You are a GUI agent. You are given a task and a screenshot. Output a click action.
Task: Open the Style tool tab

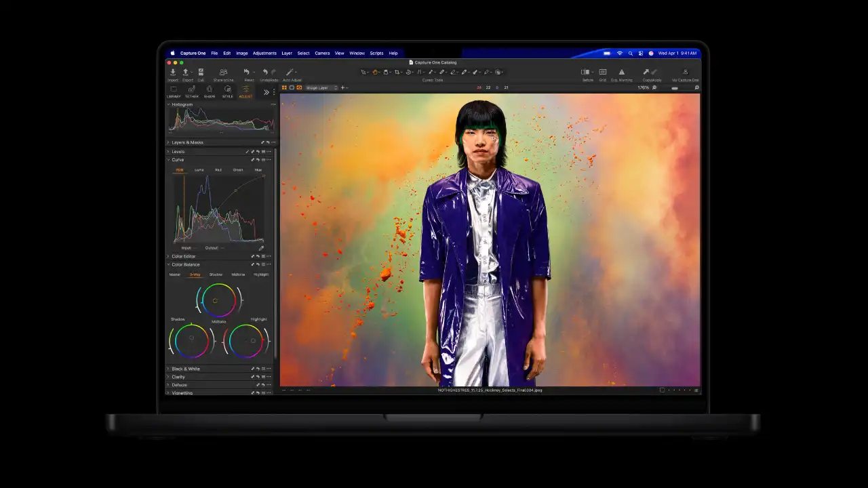[227, 89]
